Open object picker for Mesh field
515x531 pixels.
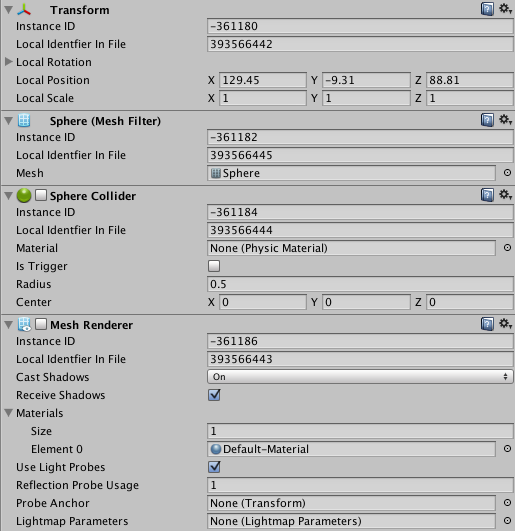pyautogui.click(x=507, y=173)
